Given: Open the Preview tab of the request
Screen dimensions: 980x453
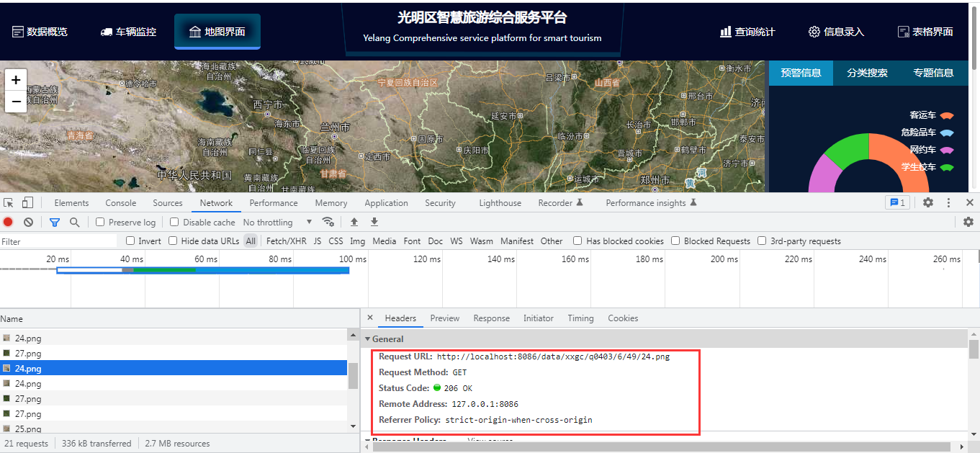Looking at the screenshot, I should pyautogui.click(x=445, y=318).
